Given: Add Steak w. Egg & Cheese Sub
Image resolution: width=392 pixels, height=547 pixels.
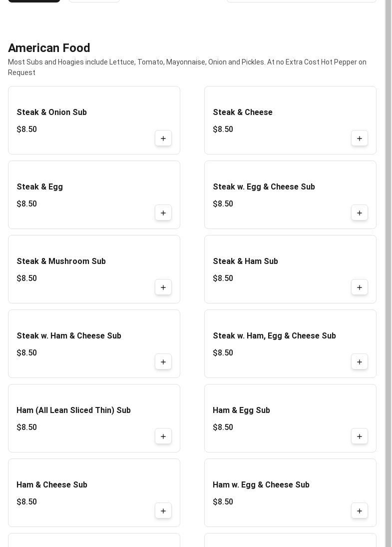Looking at the screenshot, I should 360,213.
